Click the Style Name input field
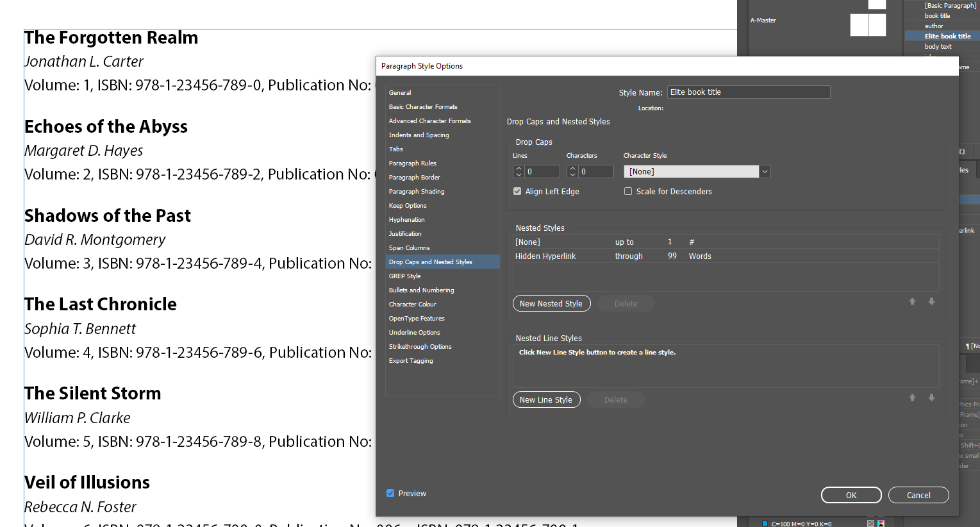 (x=748, y=92)
